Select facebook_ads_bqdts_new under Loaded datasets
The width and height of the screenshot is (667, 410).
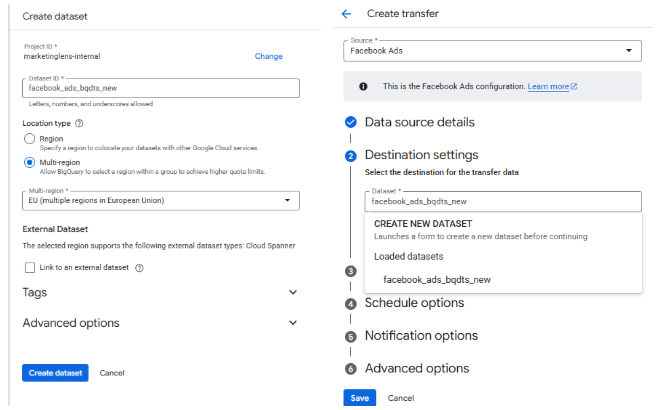pyautogui.click(x=437, y=280)
